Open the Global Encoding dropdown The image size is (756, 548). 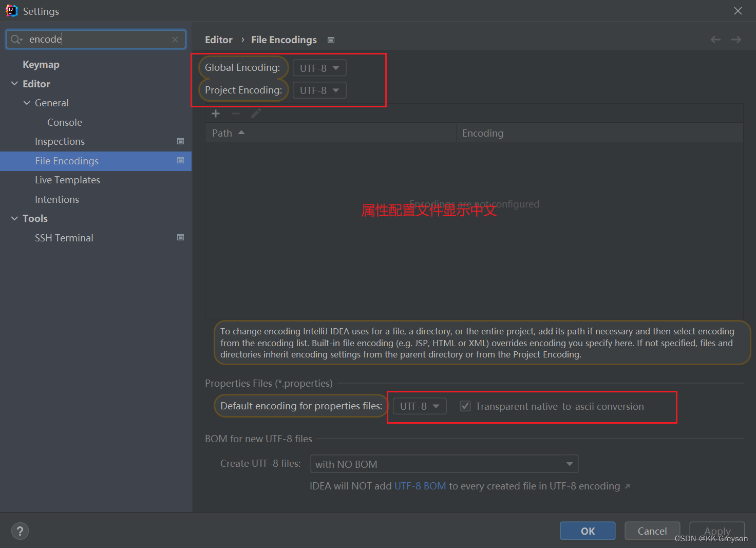pyautogui.click(x=319, y=68)
